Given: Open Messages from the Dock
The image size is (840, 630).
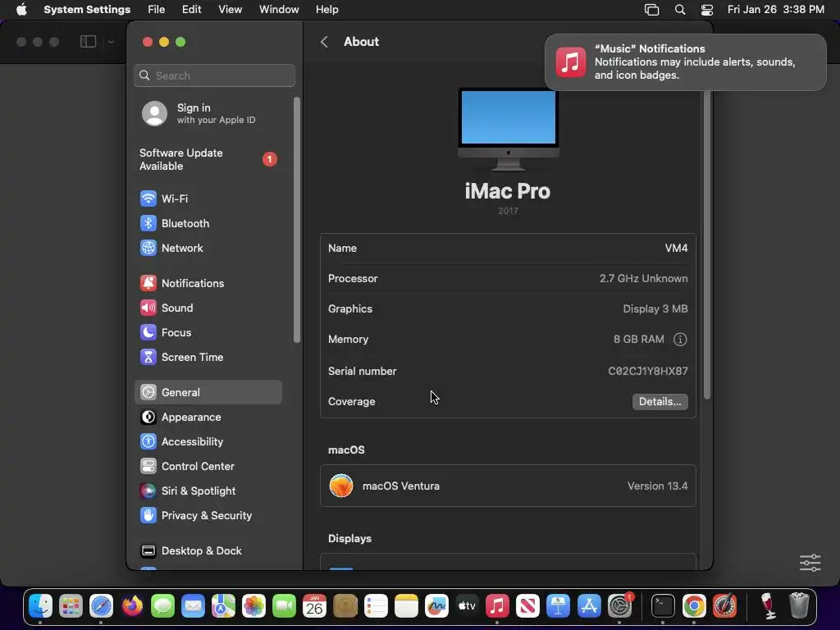Looking at the screenshot, I should [162, 606].
